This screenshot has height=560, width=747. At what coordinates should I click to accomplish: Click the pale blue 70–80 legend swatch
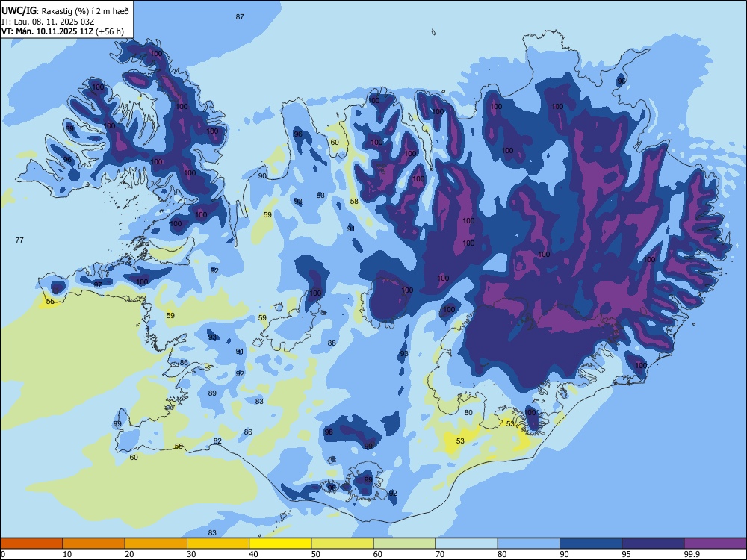466,544
